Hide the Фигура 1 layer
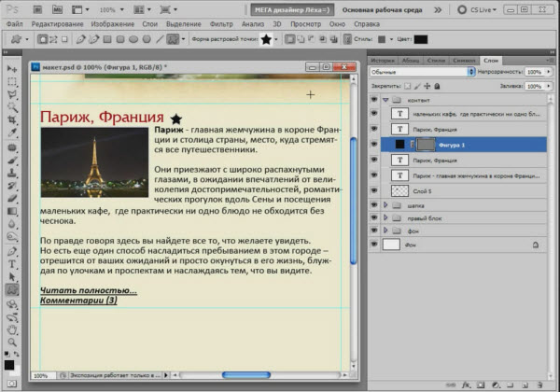Image resolution: width=560 pixels, height=392 pixels. coord(374,145)
